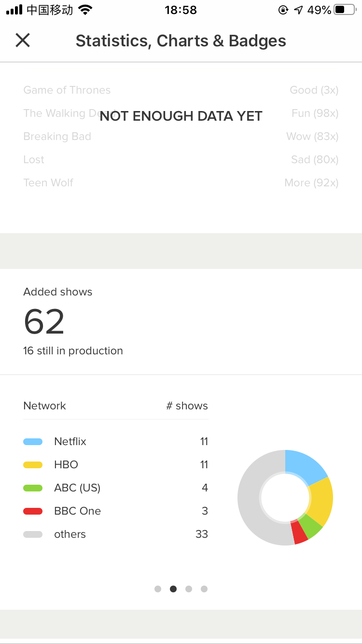Tap the Wi-Fi status icon
The height and width of the screenshot is (644, 362).
[x=85, y=10]
